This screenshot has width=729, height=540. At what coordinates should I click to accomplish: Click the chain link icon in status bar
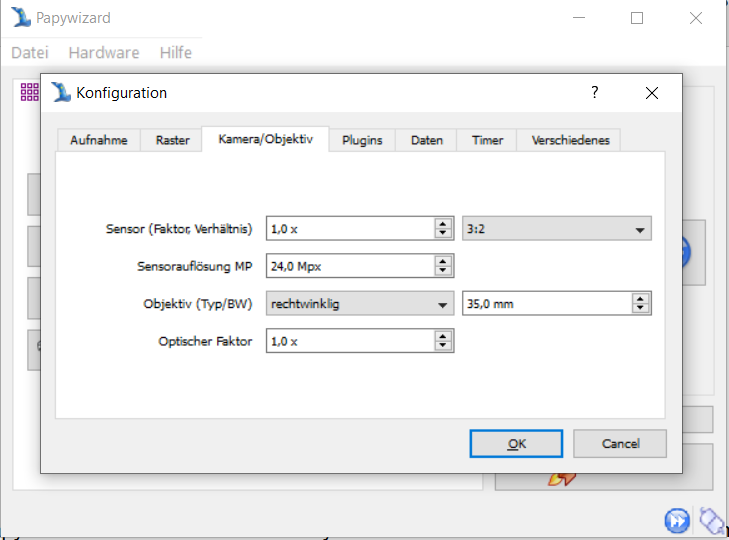pyautogui.click(x=711, y=520)
